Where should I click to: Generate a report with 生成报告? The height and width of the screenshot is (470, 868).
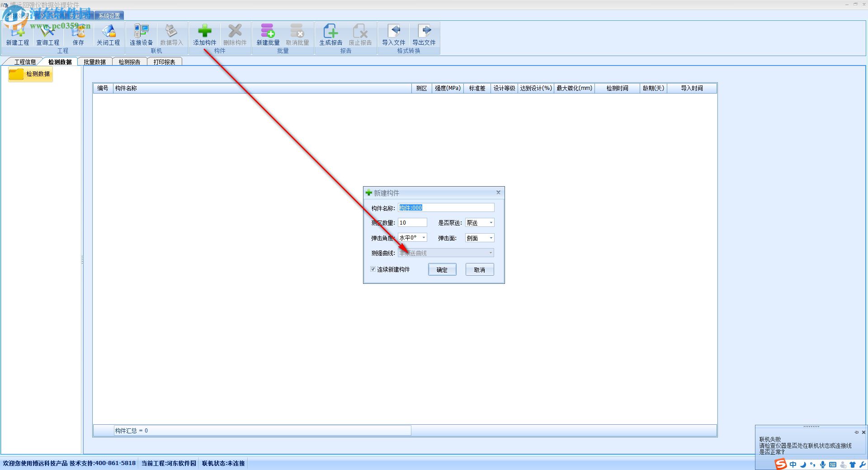(331, 35)
